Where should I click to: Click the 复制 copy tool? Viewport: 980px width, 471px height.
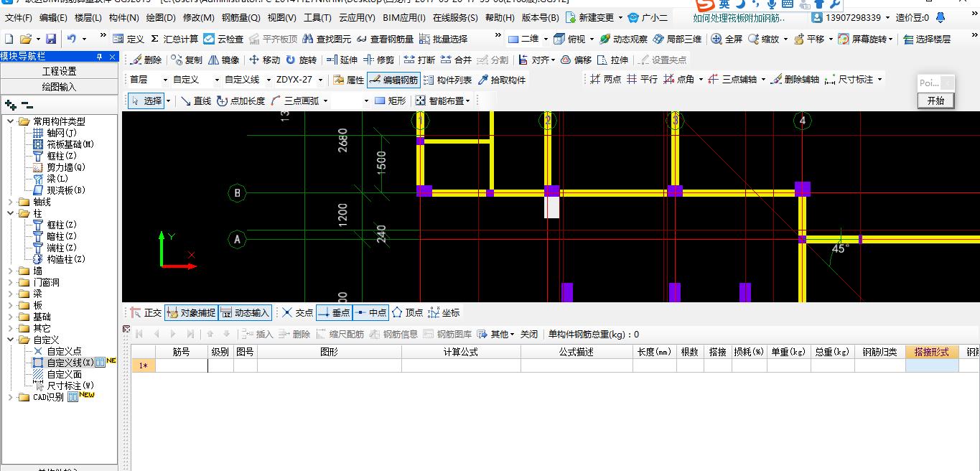[x=186, y=60]
